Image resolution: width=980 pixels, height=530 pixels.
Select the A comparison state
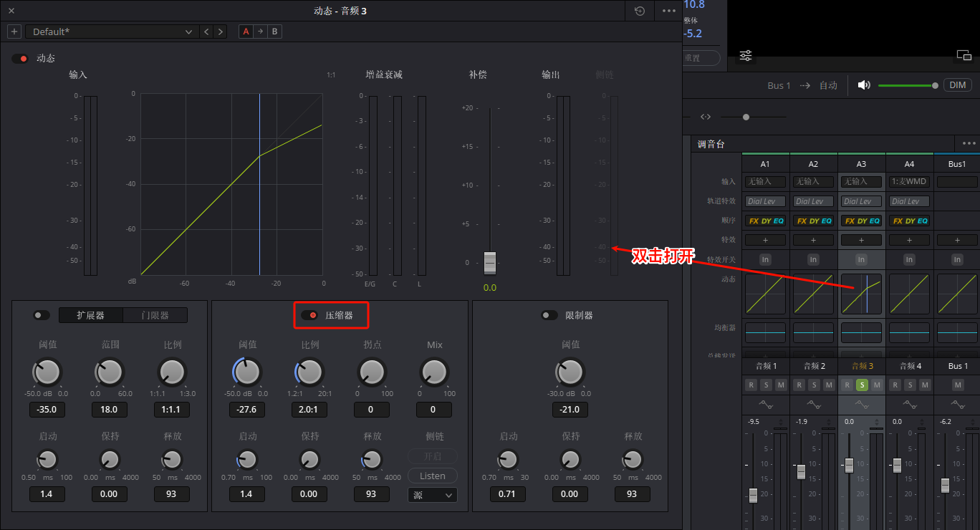(246, 32)
